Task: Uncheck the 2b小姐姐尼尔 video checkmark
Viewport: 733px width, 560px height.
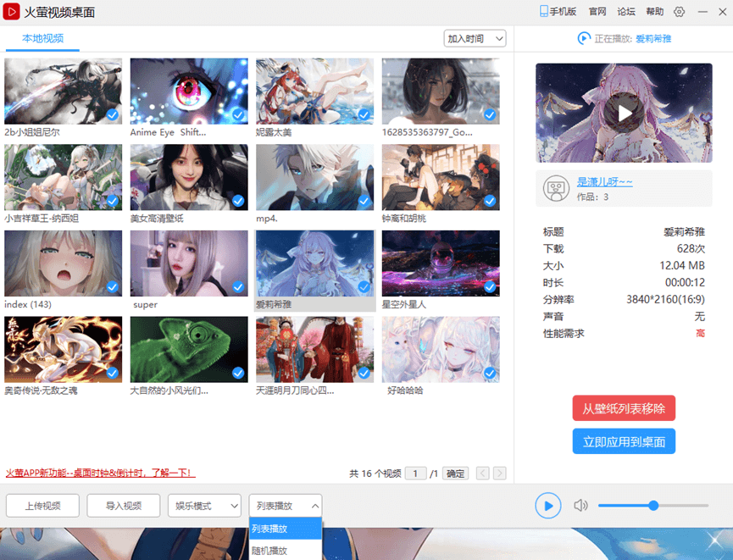Action: tap(113, 114)
